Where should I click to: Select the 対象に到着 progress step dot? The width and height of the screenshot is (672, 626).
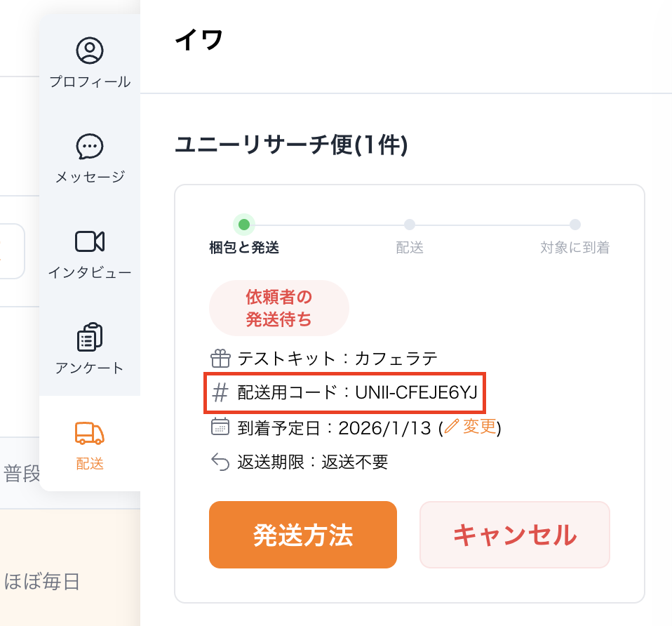(x=575, y=225)
